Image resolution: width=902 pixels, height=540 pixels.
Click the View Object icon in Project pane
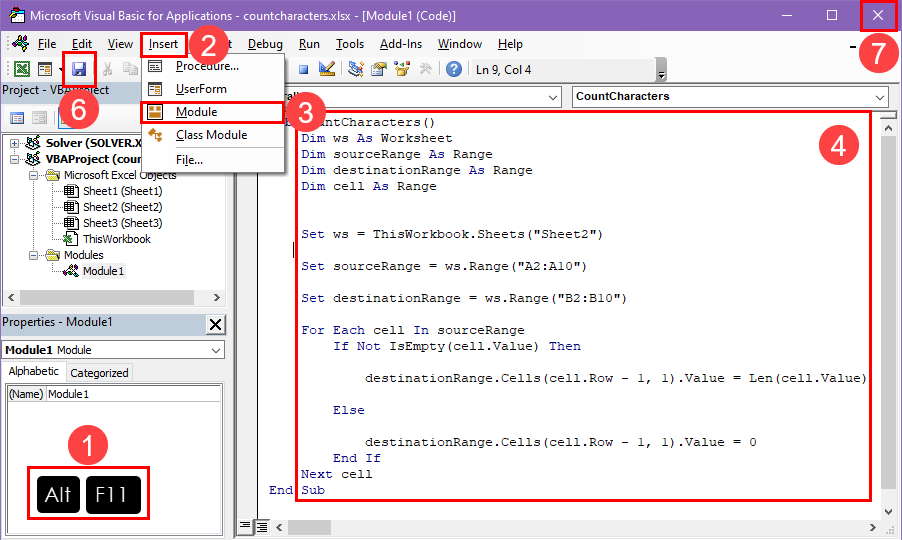pos(39,118)
